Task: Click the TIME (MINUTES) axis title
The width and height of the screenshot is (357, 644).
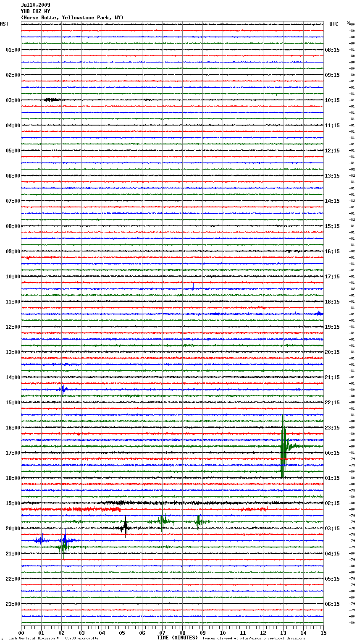Action: click(177, 638)
